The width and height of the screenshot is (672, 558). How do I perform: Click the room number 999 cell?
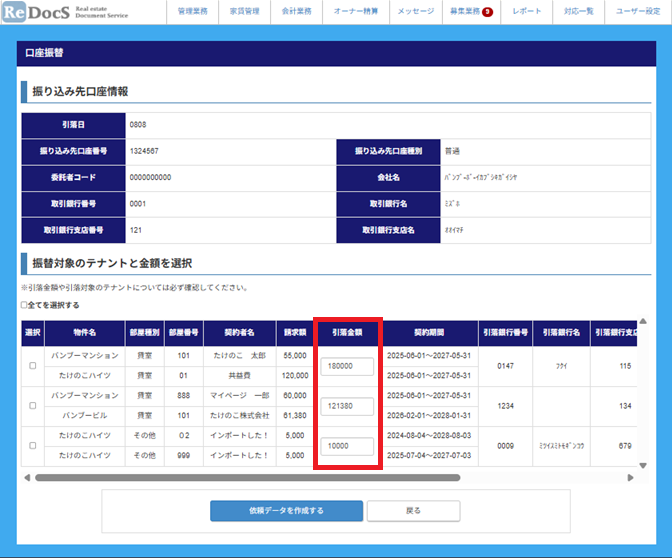point(183,456)
